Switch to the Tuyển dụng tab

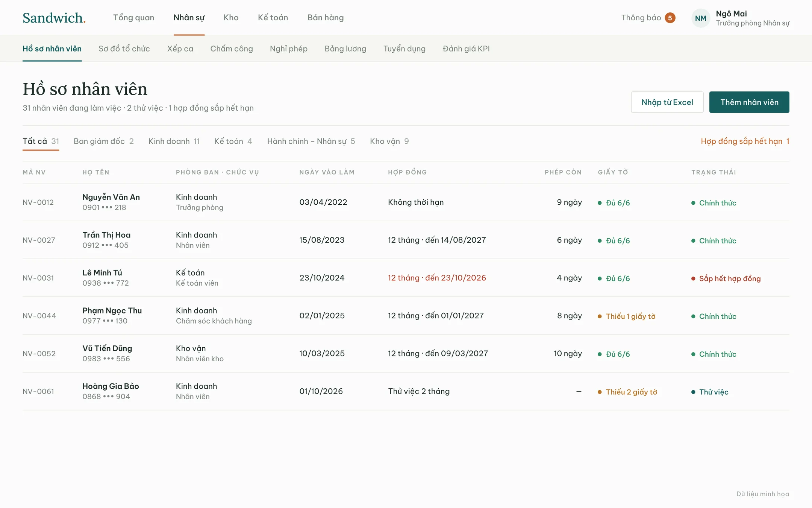404,49
